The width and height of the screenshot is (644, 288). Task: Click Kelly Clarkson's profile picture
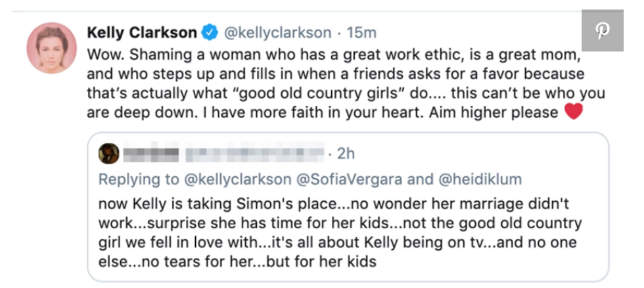coord(51,47)
